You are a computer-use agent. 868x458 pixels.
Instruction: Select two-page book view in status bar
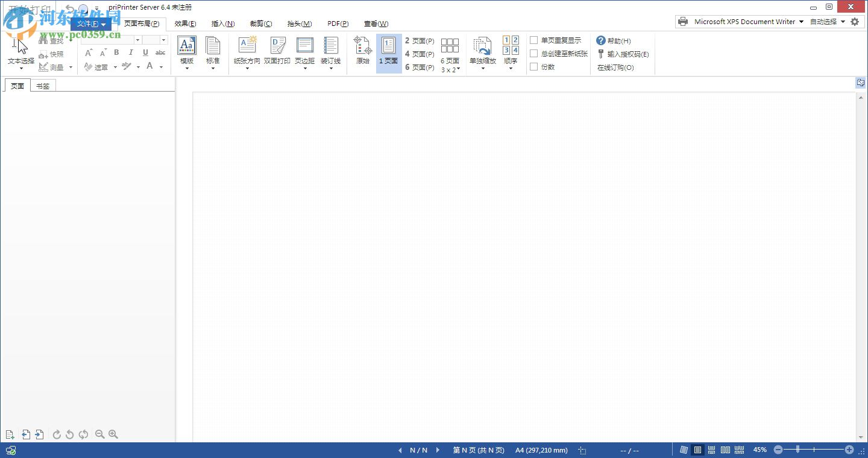click(725, 450)
